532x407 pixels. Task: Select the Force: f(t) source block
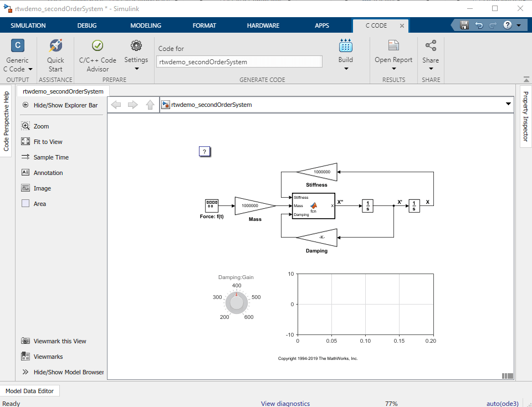(212, 206)
